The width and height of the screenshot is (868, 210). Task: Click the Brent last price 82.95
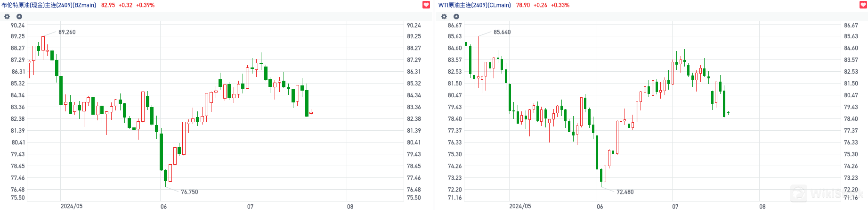[x=108, y=5]
